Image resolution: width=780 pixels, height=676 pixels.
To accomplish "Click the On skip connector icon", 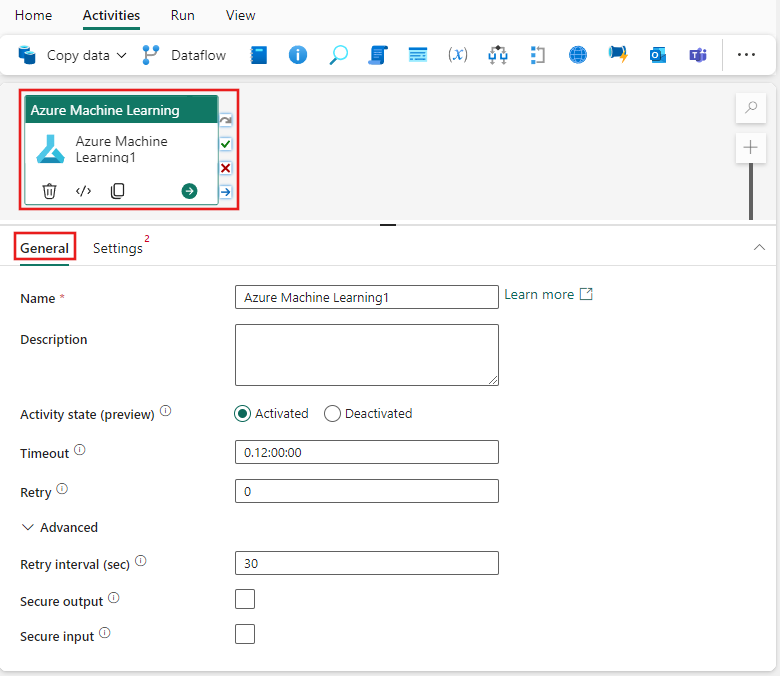I will pos(225,120).
